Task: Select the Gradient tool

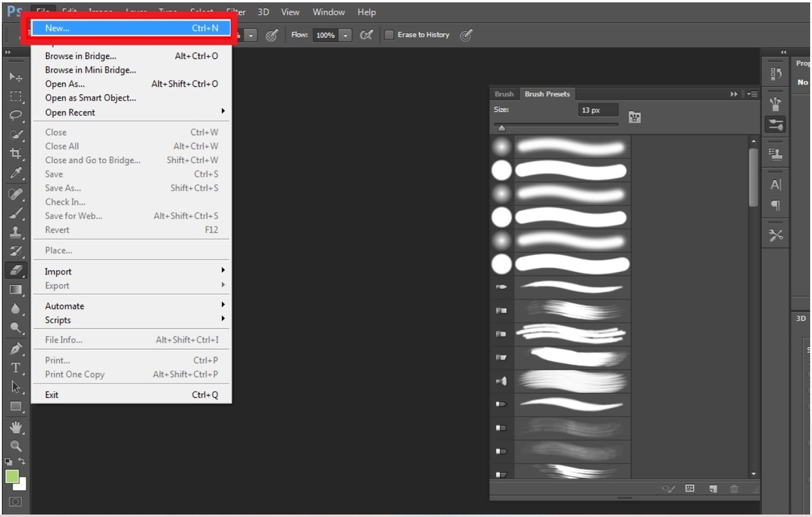Action: (x=16, y=290)
